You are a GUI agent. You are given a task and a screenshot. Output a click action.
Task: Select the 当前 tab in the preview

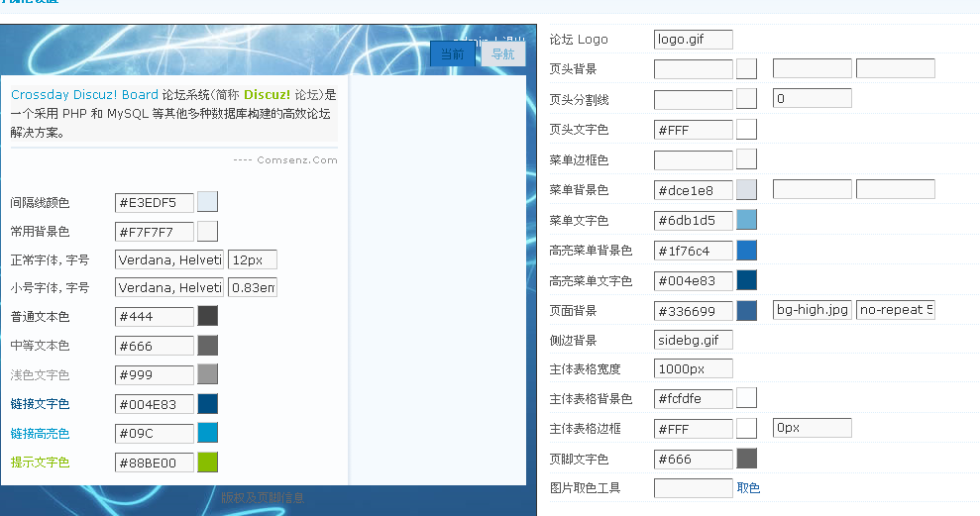click(453, 54)
